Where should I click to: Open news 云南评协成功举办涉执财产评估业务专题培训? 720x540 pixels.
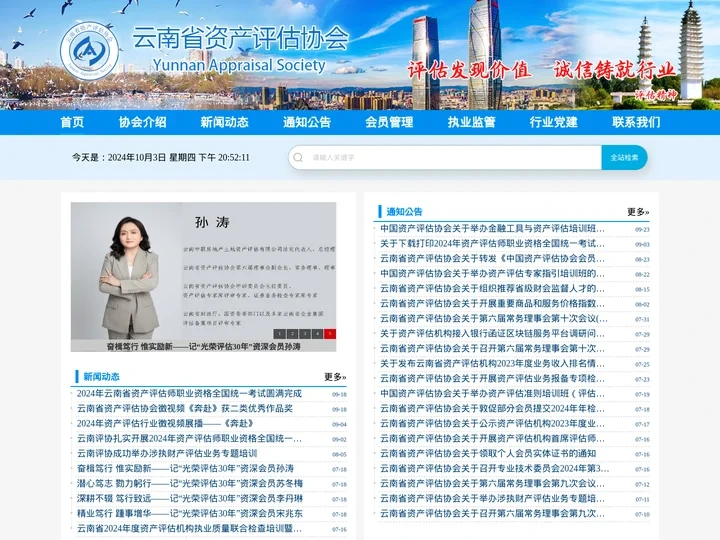167,453
